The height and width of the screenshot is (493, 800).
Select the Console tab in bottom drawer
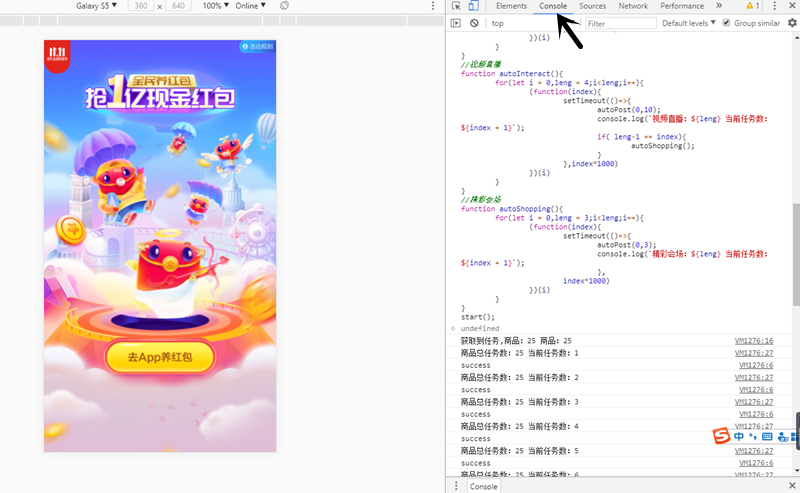(x=483, y=486)
